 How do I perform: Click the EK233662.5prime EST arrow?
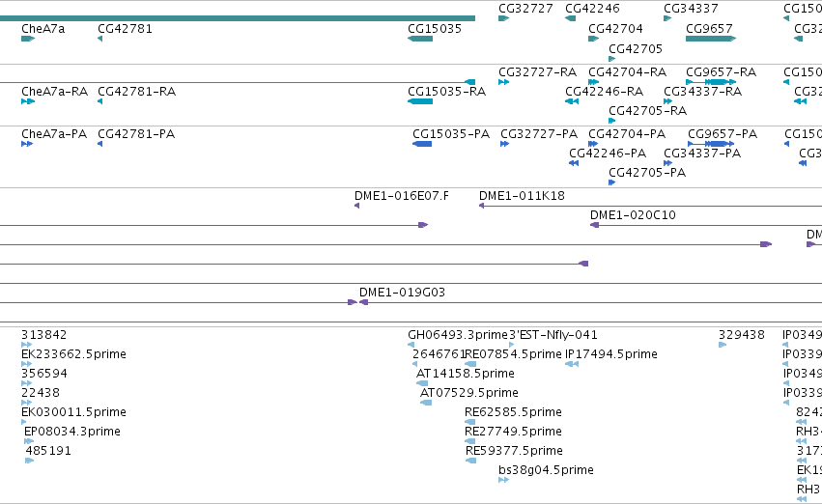[x=26, y=364]
